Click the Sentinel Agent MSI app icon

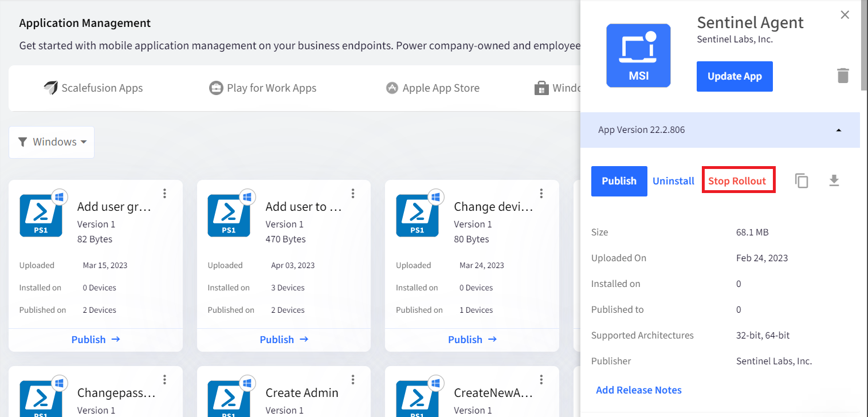638,56
